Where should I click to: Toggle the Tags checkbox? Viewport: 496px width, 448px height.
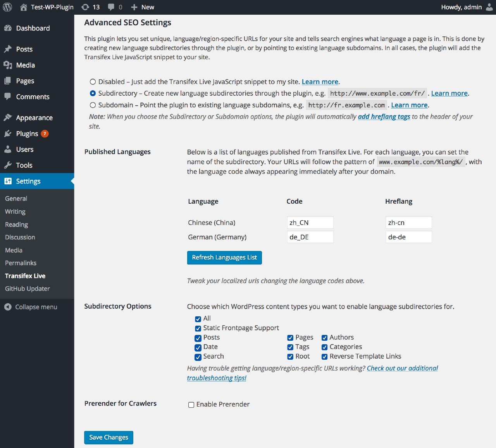(290, 347)
